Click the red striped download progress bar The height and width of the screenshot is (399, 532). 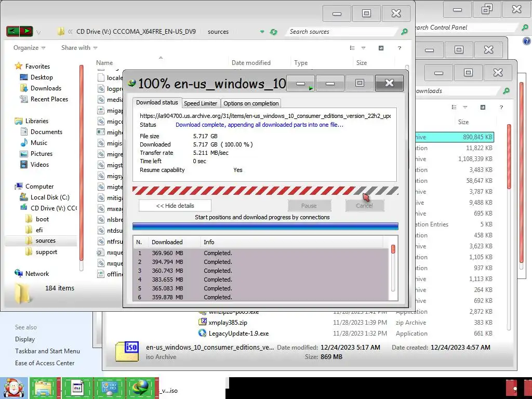[x=265, y=190]
